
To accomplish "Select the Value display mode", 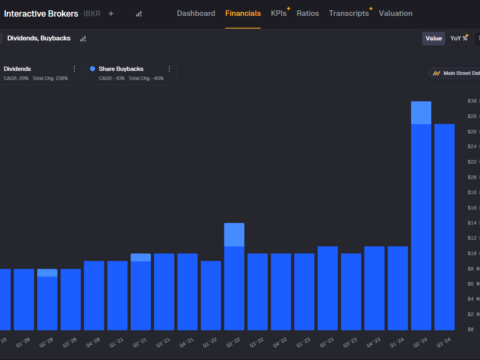I will click(x=433, y=38).
